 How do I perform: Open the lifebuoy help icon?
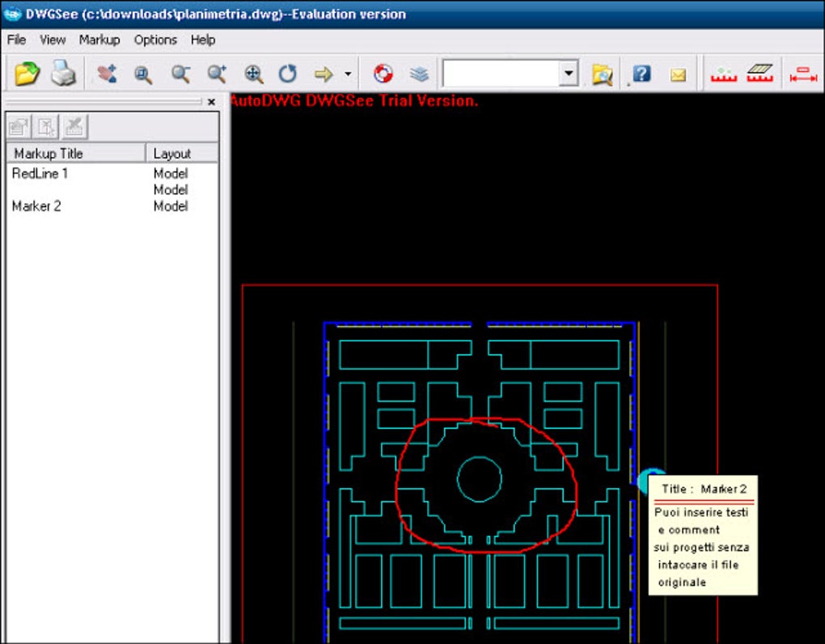(383, 74)
